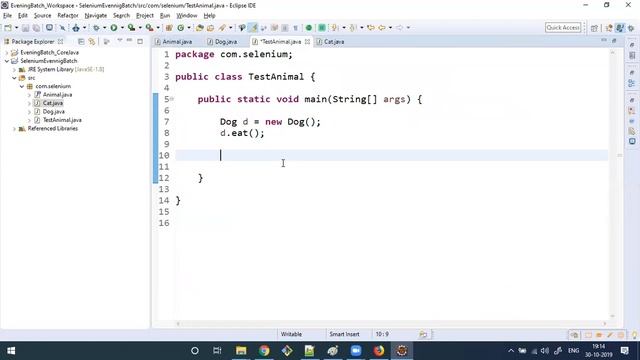Open the Source menu

(x=42, y=16)
